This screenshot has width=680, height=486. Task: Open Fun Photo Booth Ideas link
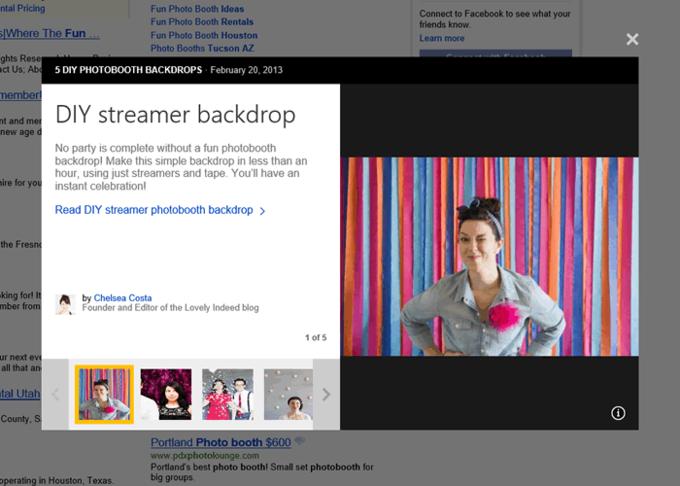click(197, 9)
